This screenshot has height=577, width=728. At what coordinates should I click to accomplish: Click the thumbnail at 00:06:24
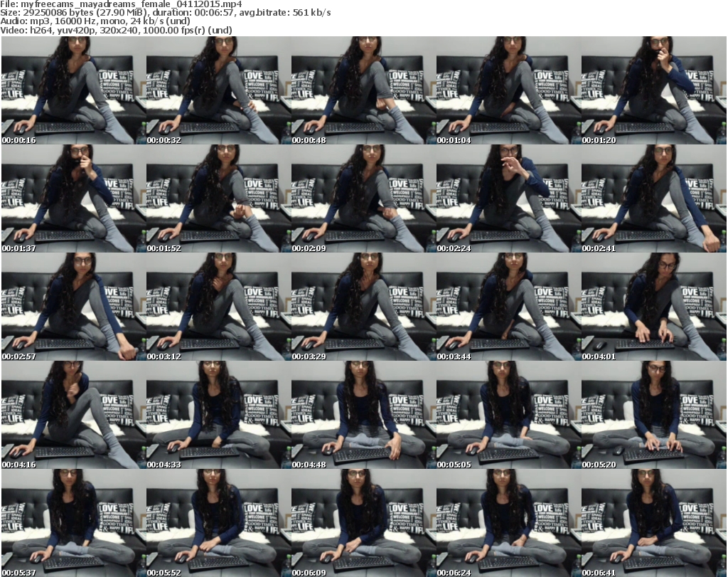(x=509, y=523)
